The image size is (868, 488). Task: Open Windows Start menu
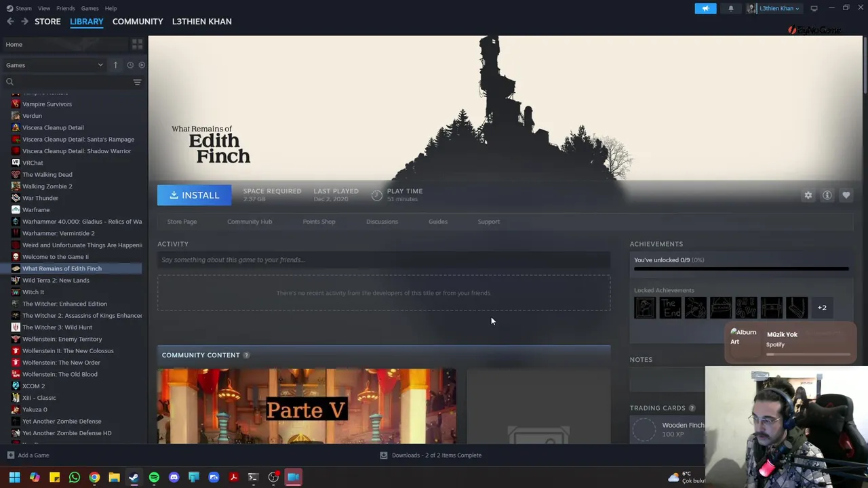pyautogui.click(x=14, y=477)
